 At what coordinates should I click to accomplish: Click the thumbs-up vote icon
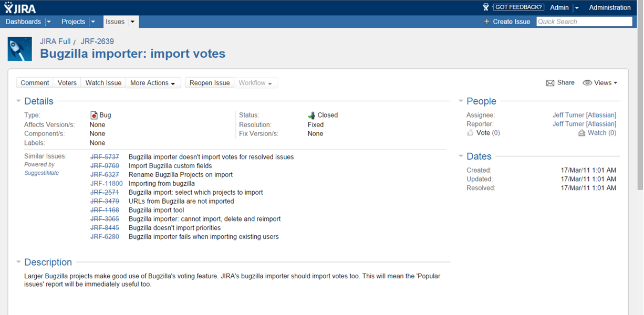click(x=470, y=133)
